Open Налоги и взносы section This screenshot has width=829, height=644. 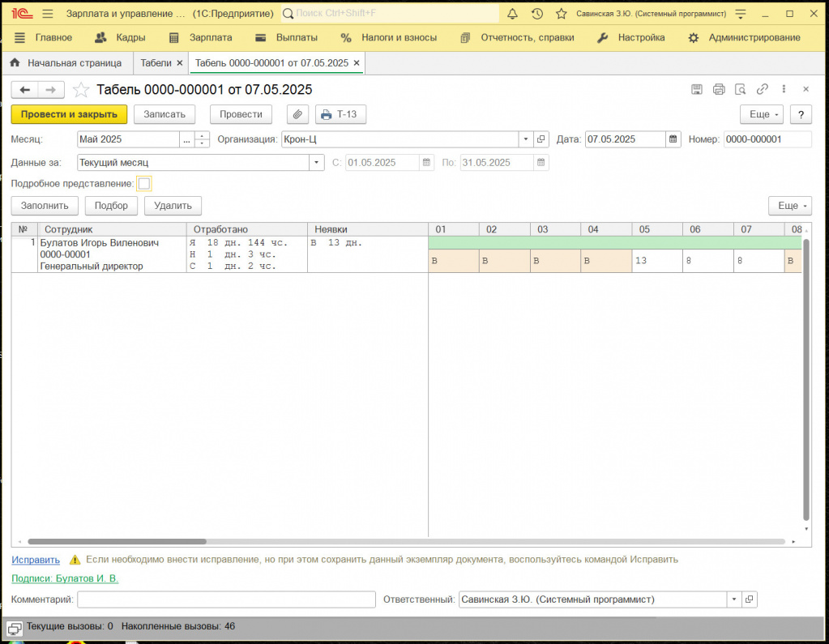pyautogui.click(x=389, y=37)
